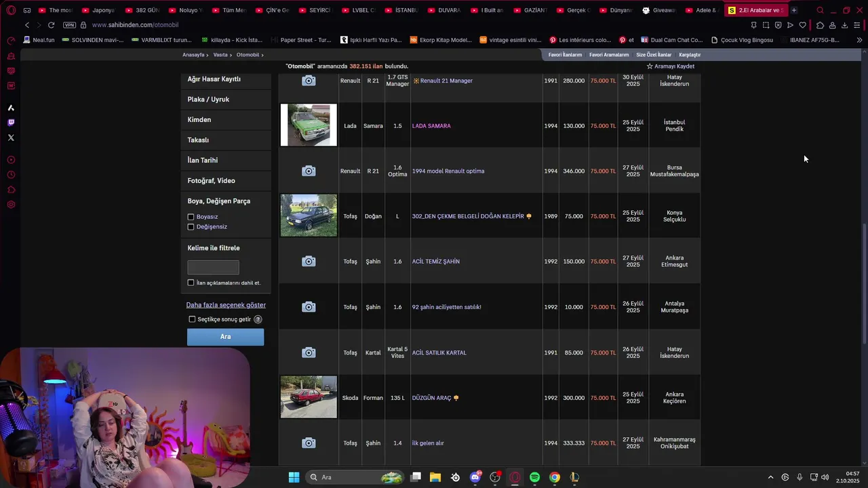
Task: Click the 346.000 km value cell
Action: tap(574, 171)
